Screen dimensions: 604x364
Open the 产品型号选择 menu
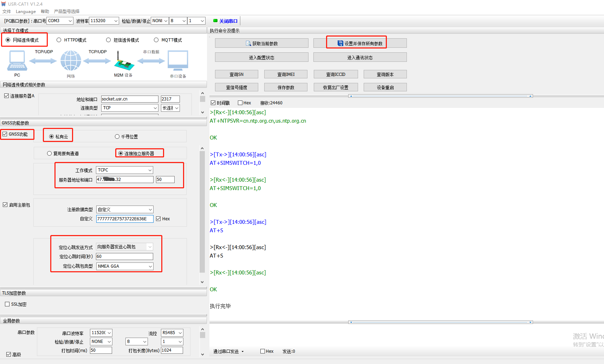click(x=67, y=12)
